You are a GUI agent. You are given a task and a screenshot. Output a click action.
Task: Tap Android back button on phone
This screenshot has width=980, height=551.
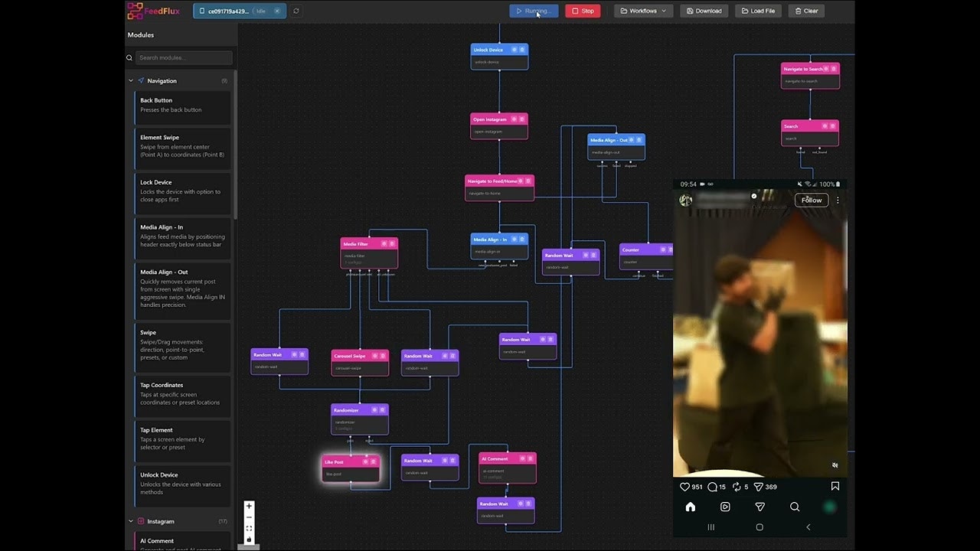(x=808, y=527)
